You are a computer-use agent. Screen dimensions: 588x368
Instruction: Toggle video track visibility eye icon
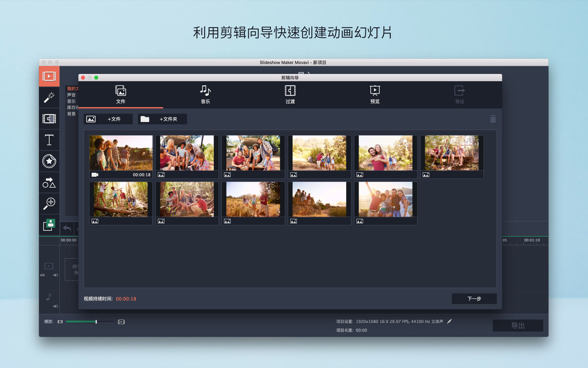tap(43, 275)
